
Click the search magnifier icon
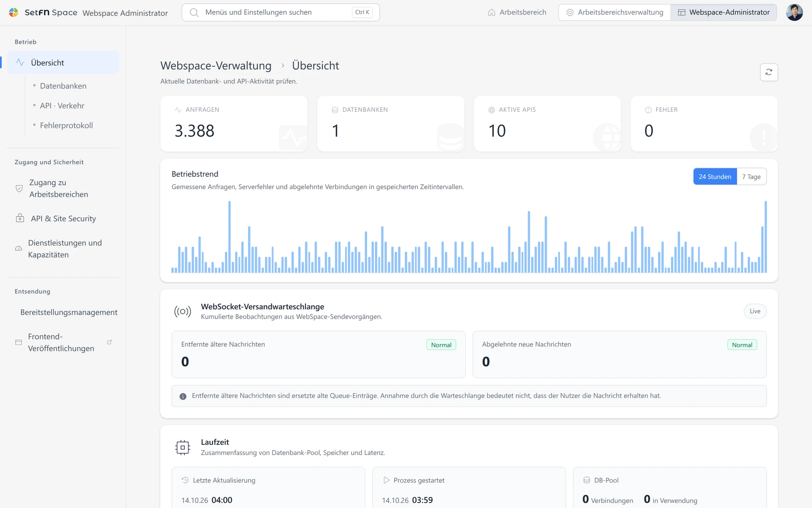click(194, 12)
